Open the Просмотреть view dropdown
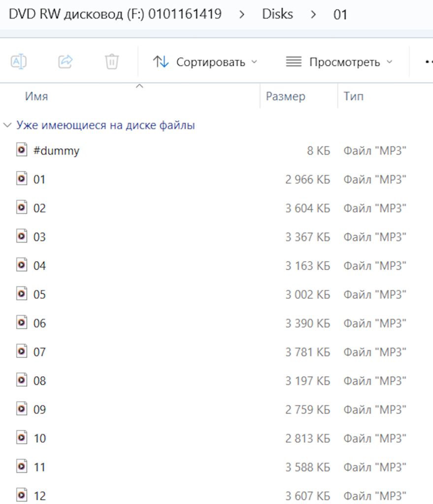This screenshot has height=504, width=433. click(339, 62)
